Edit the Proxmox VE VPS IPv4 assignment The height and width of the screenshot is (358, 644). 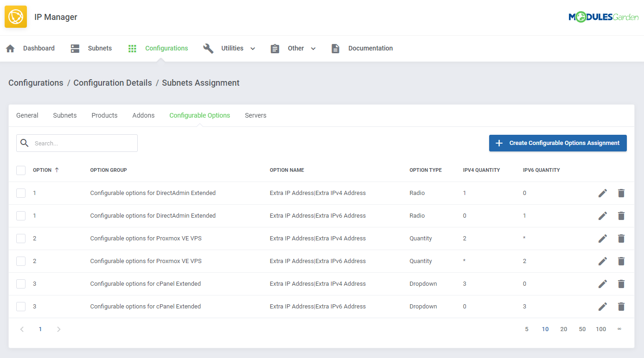tap(602, 238)
